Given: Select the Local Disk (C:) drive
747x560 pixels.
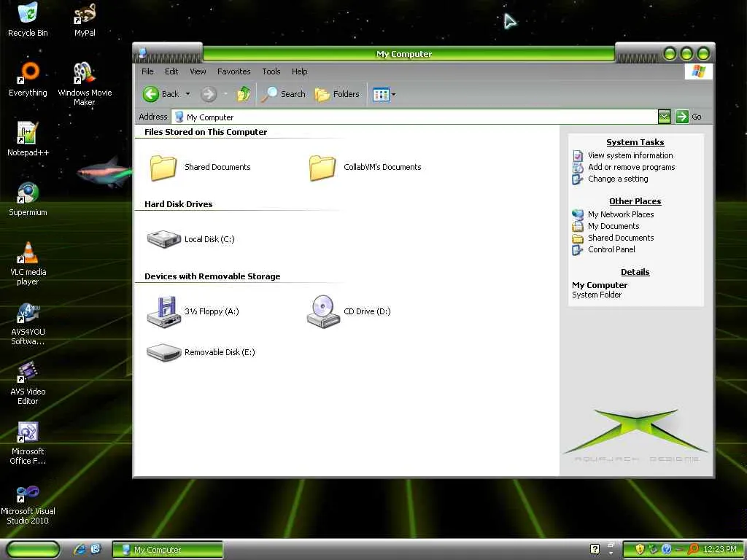Looking at the screenshot, I should pos(190,239).
